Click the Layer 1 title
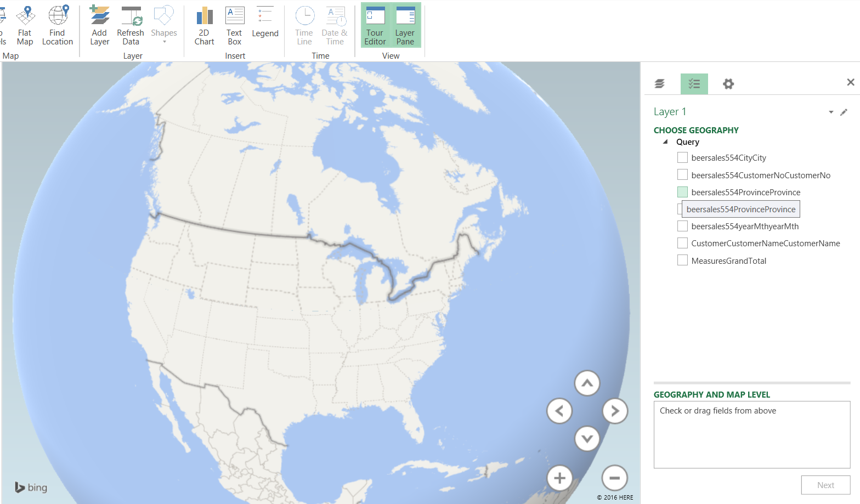The image size is (860, 504). (x=670, y=112)
